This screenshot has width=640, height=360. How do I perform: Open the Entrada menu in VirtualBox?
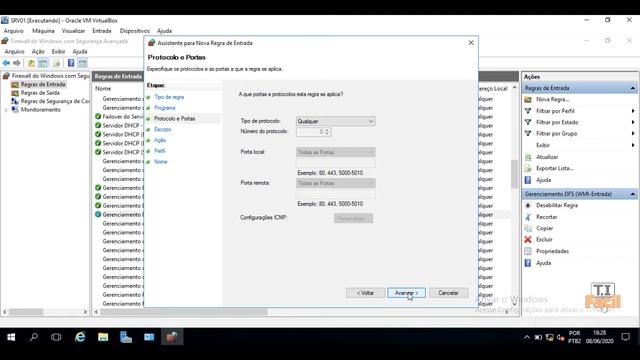point(102,31)
